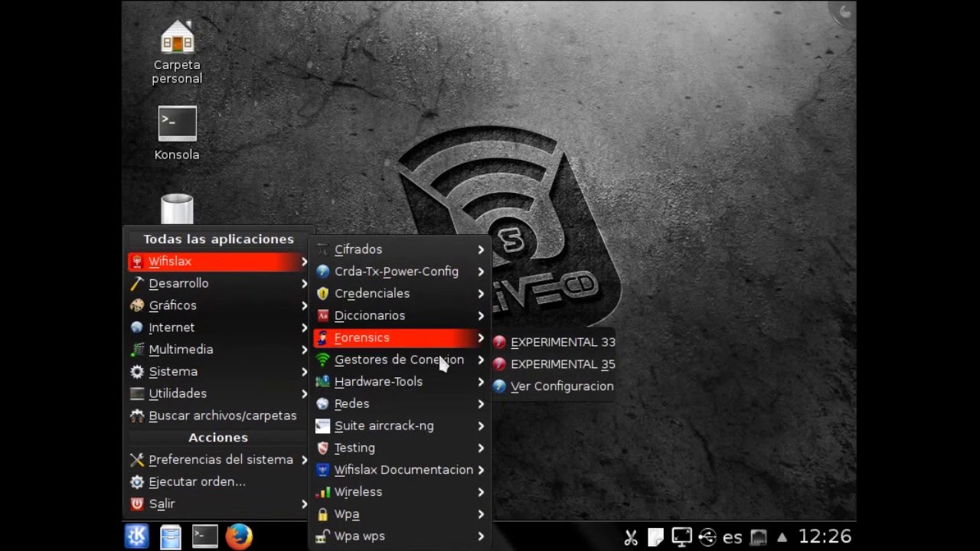Switch keyboard layout via the es indicator
Viewport: 980px width, 551px height.
pos(733,537)
